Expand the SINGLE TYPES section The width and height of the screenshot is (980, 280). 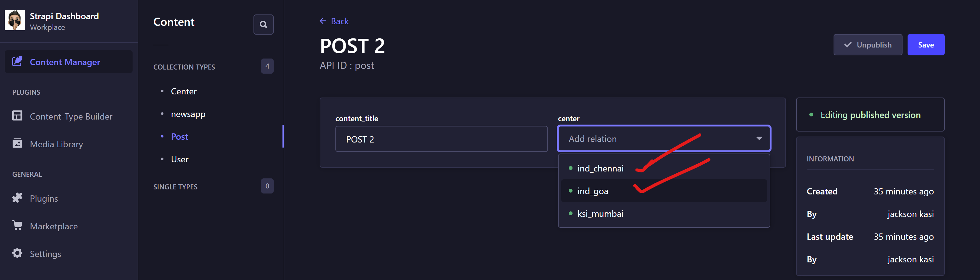pos(175,187)
